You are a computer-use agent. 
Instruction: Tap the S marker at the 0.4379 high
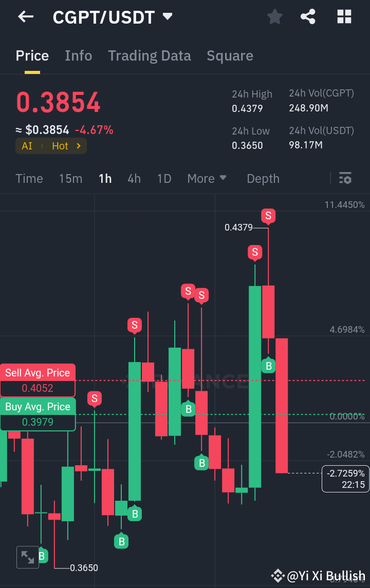[268, 216]
